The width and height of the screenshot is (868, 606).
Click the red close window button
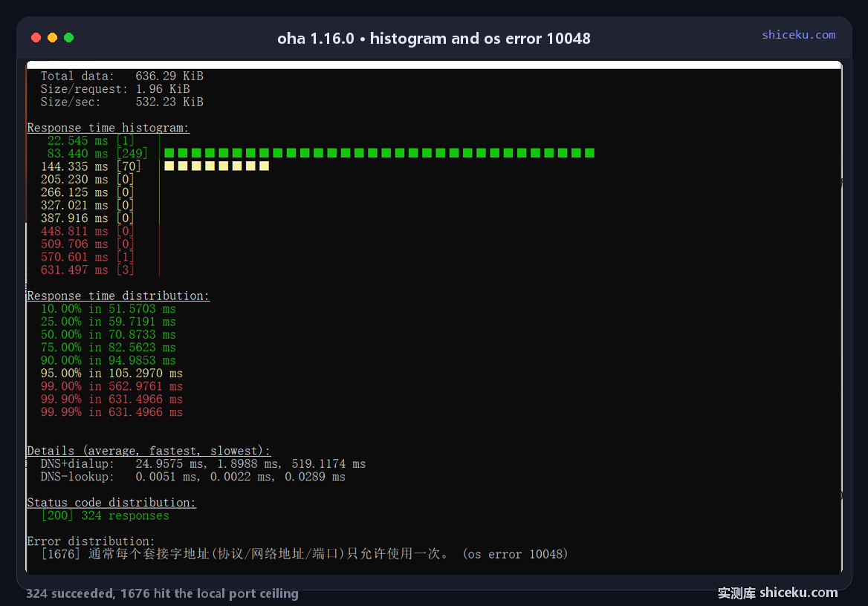click(36, 38)
